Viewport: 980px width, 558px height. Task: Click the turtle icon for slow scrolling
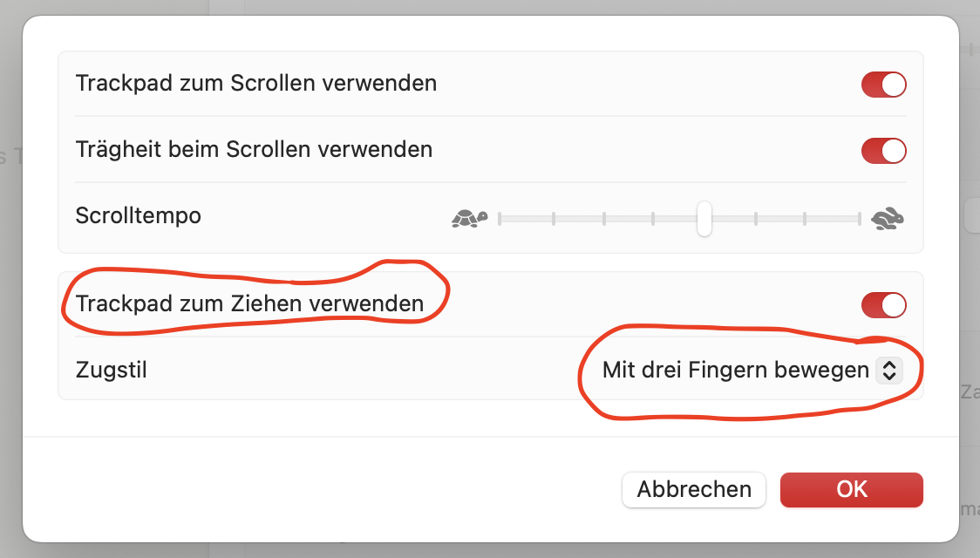pos(469,218)
